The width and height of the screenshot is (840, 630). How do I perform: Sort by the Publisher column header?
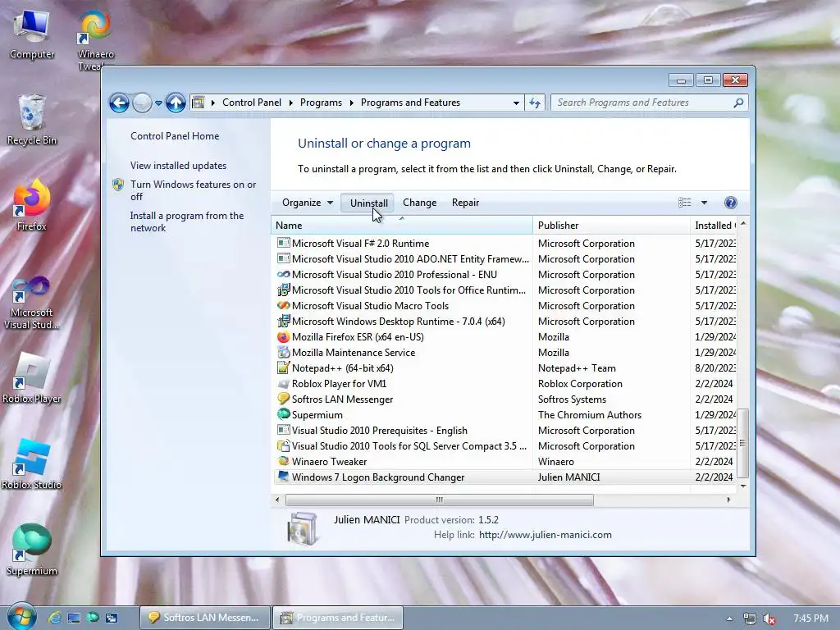(x=611, y=226)
